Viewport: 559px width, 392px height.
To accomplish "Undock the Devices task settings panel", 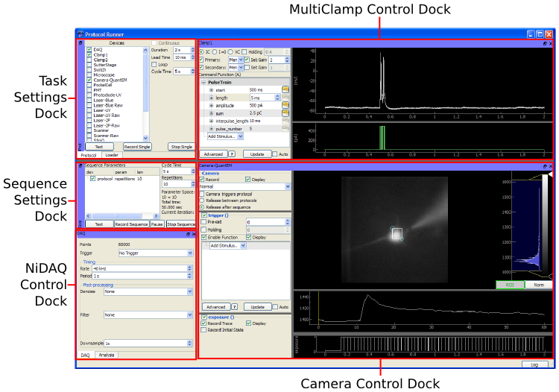I will coord(80,42).
